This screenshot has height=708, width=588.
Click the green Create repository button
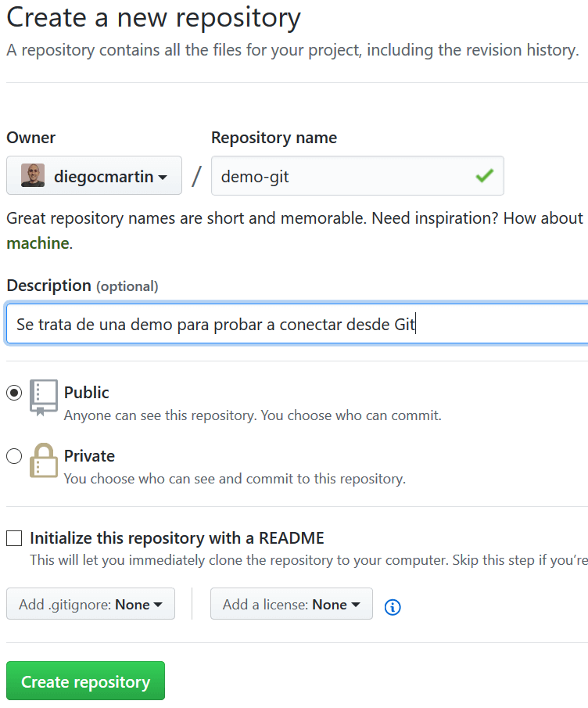85,681
